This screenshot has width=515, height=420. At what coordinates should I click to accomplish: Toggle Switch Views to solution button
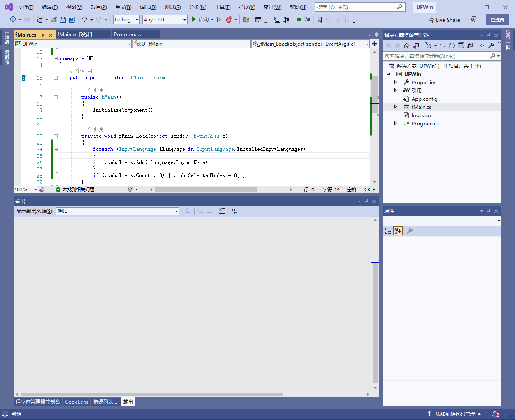tap(416, 46)
